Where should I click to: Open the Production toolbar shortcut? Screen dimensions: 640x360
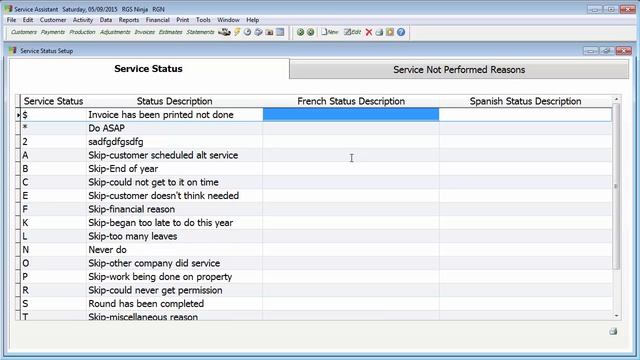(82, 32)
